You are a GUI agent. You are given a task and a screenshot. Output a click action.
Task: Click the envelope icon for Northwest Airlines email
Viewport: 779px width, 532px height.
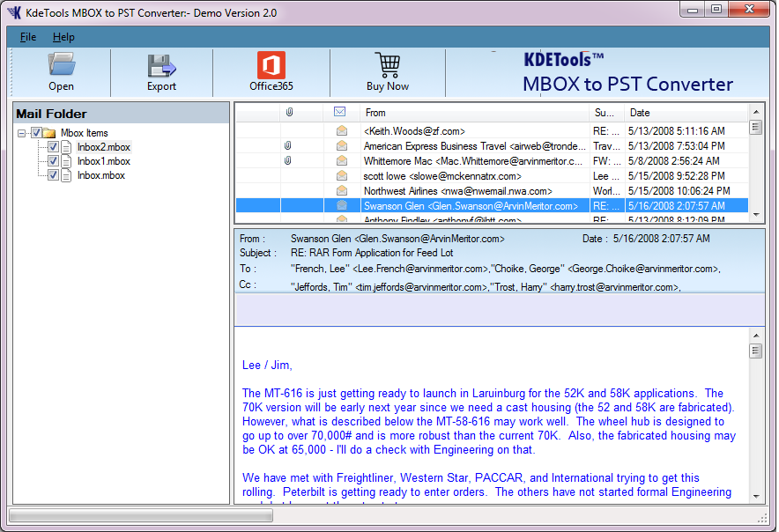[341, 191]
